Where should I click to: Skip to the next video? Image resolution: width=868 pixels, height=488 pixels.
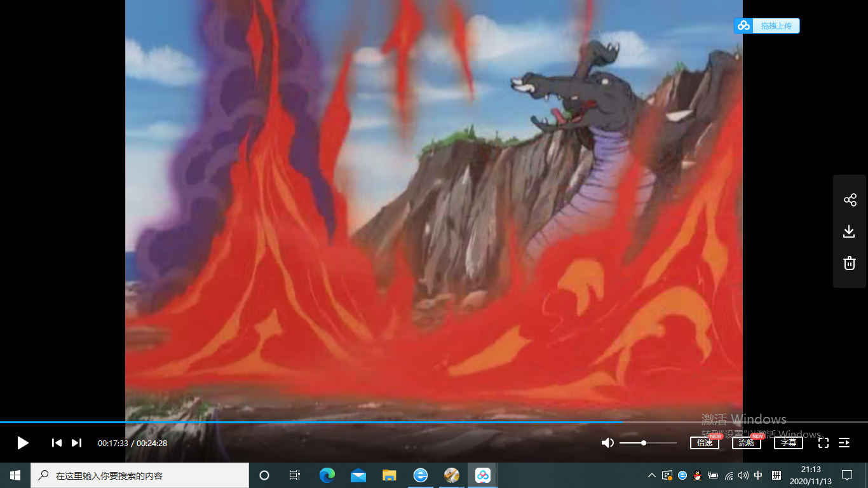(x=76, y=443)
